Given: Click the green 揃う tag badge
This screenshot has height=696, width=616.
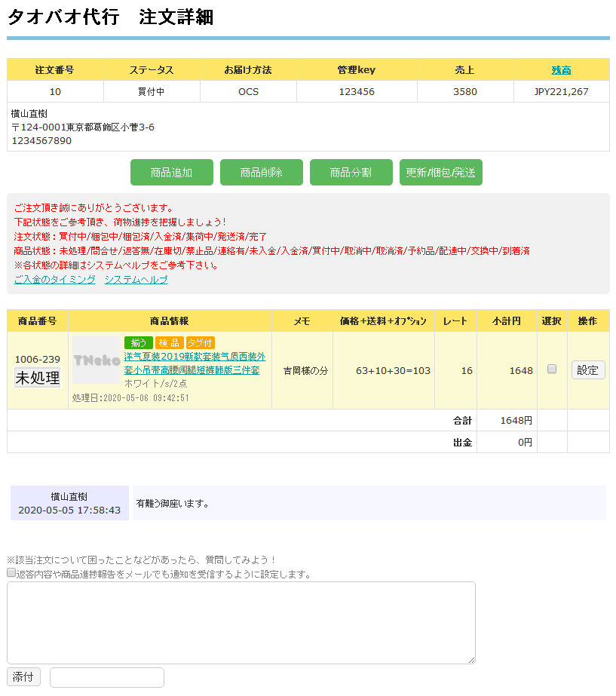Looking at the screenshot, I should 139,342.
